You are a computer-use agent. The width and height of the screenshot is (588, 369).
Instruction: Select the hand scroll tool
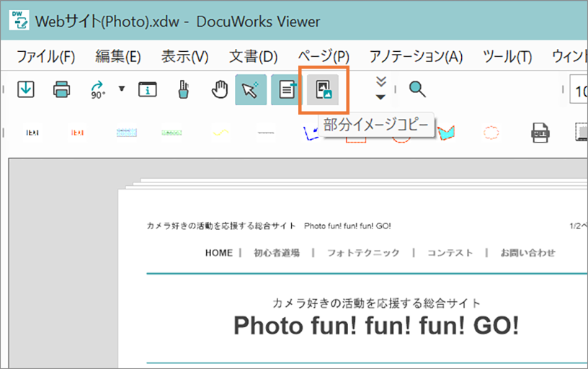[219, 89]
